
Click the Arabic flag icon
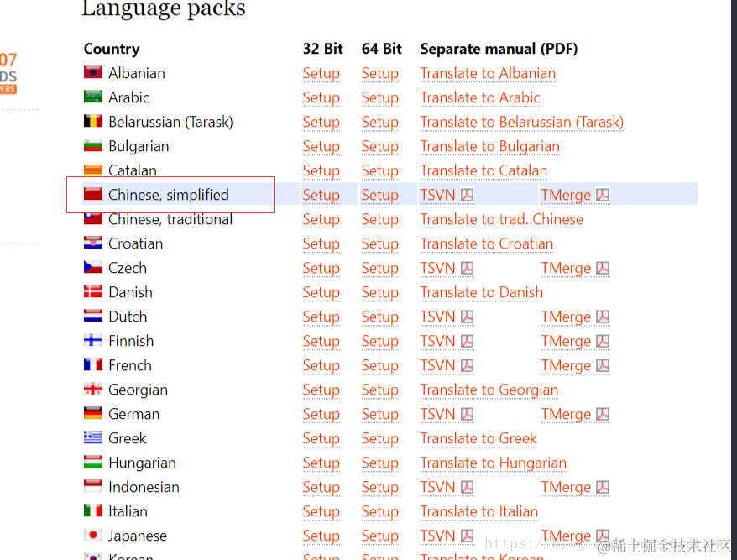point(93,97)
